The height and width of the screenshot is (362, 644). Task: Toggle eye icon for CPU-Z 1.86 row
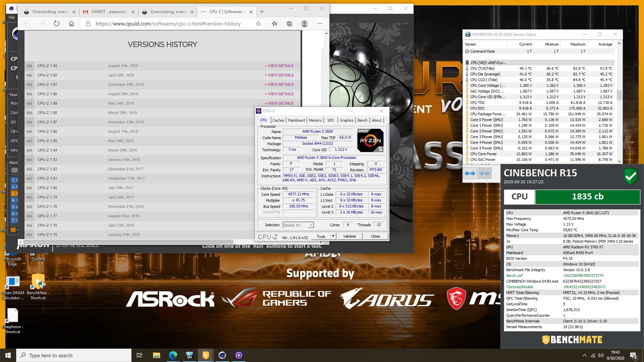[x=30, y=131]
